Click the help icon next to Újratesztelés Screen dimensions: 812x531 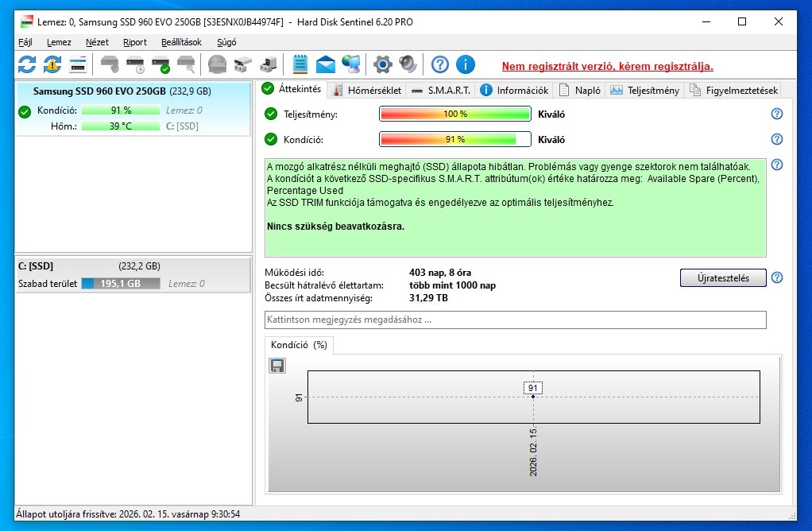(x=777, y=277)
